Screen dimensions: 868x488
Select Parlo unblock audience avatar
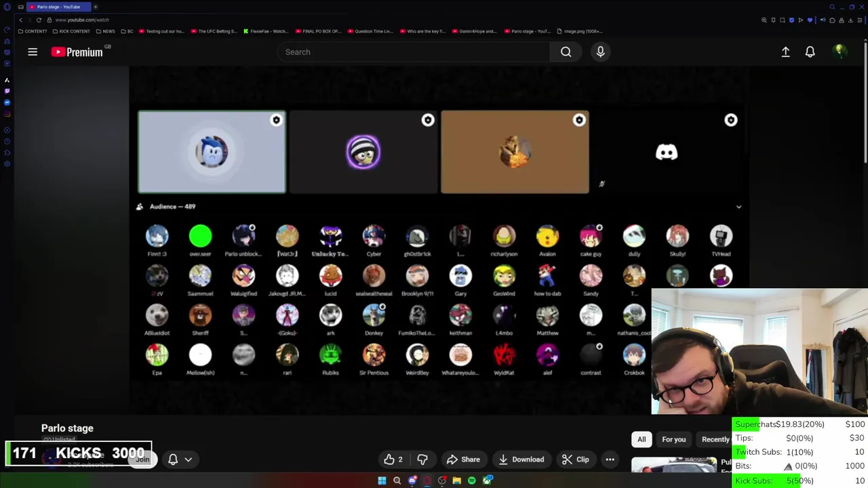pos(243,236)
